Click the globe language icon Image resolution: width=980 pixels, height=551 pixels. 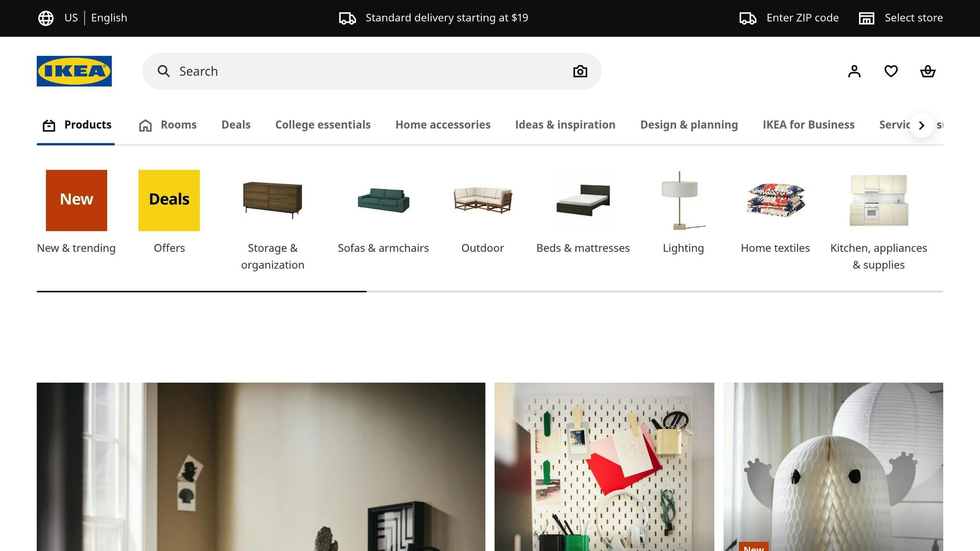pos(46,18)
